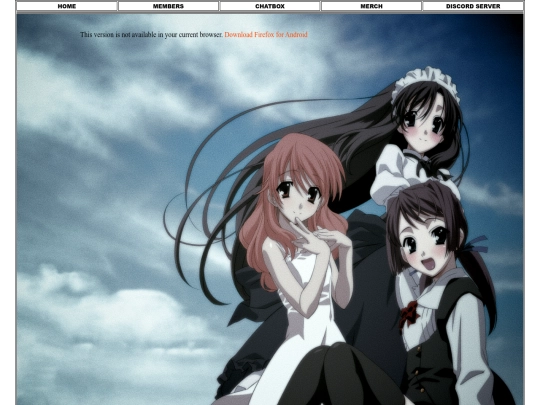Click Download Firefox for Android link
The width and height of the screenshot is (540, 405).
[266, 35]
